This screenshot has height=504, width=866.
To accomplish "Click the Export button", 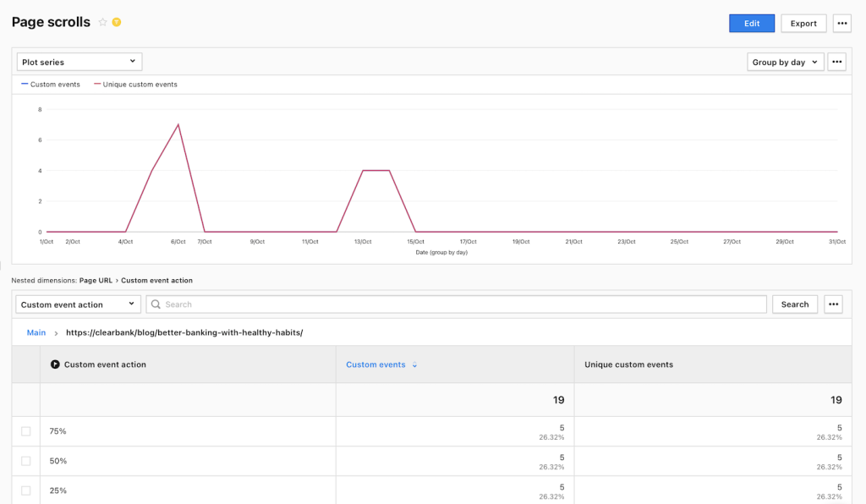I will pos(803,23).
